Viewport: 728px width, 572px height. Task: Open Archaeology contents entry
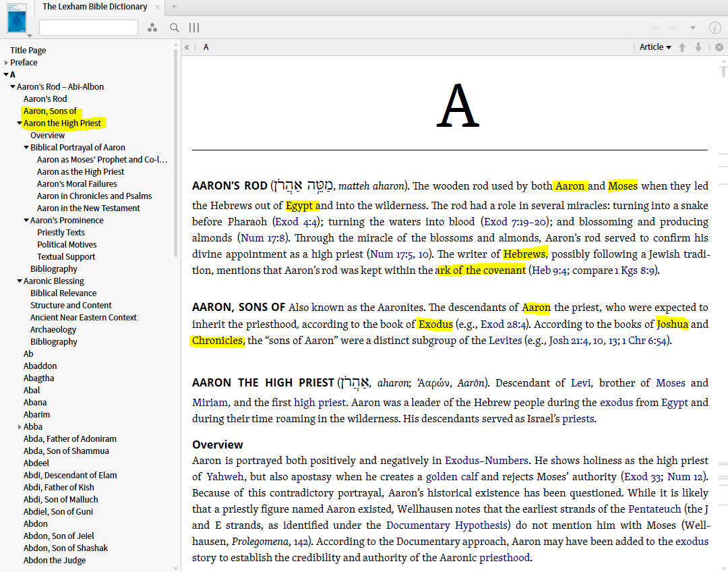pos(53,329)
